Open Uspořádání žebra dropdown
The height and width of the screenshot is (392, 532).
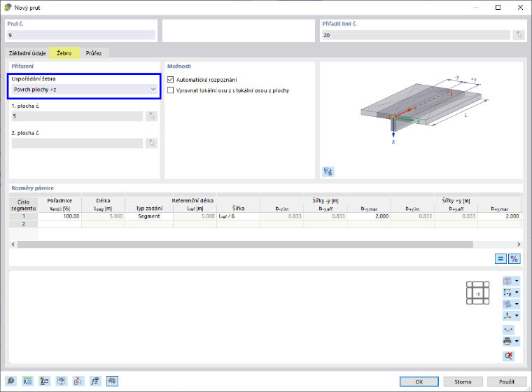(x=85, y=90)
